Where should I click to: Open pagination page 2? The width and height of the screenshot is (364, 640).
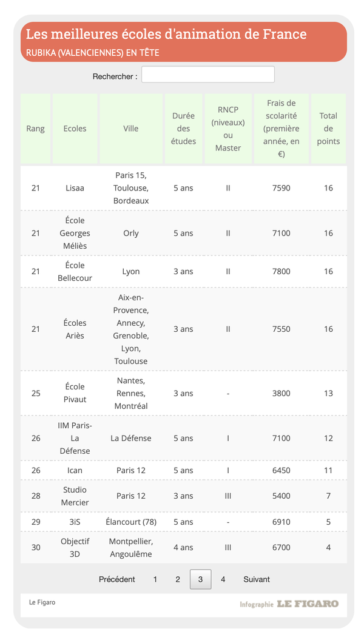click(x=178, y=579)
